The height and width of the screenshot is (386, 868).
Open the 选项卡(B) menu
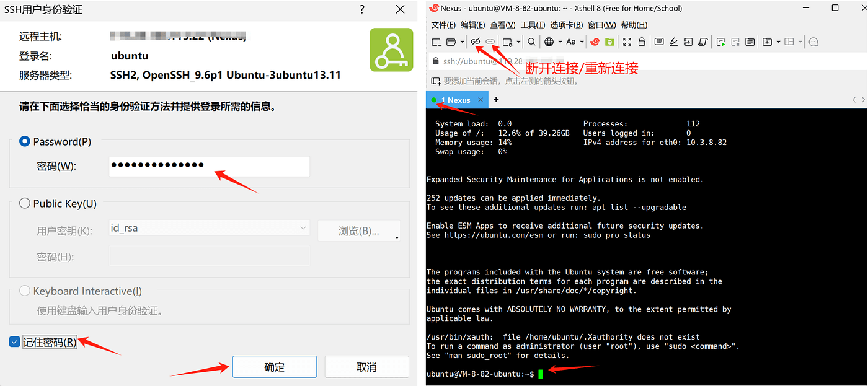566,25
